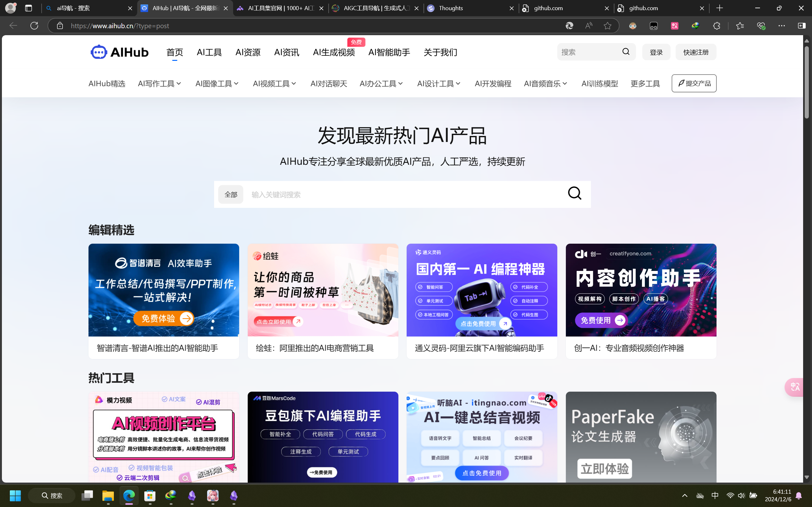
Task: Expand the AI写作工具 dropdown
Action: pos(159,83)
